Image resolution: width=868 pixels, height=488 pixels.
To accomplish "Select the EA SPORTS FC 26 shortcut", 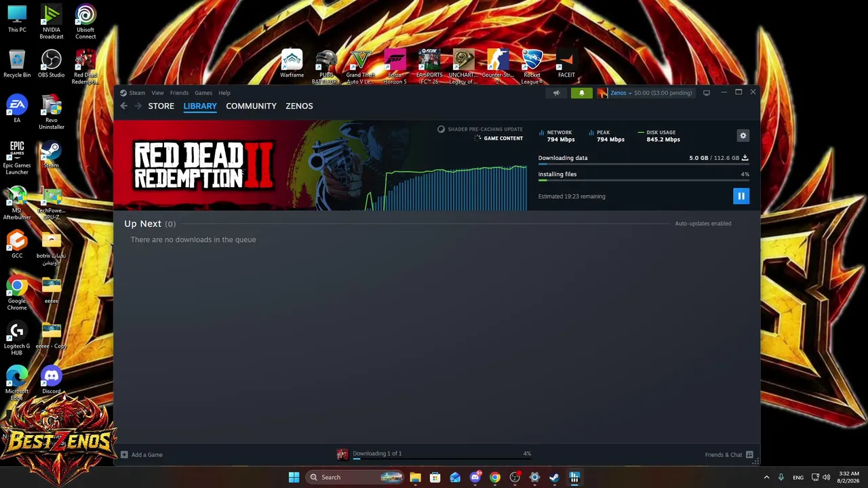I will point(429,67).
